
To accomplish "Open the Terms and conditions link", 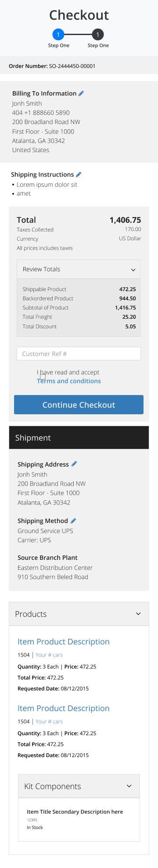I will tap(69, 381).
